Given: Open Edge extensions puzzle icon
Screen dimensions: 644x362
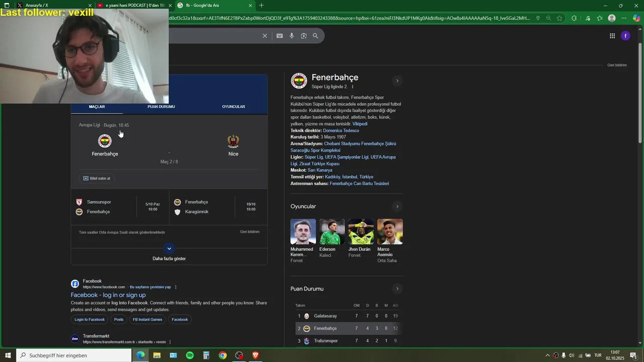Looking at the screenshot, I should (x=574, y=18).
